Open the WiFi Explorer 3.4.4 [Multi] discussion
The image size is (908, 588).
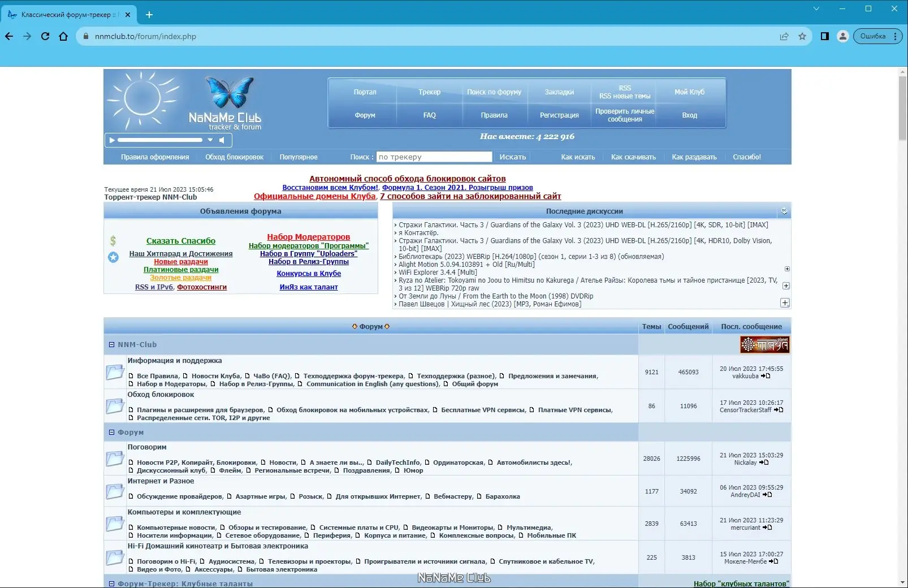(x=438, y=273)
